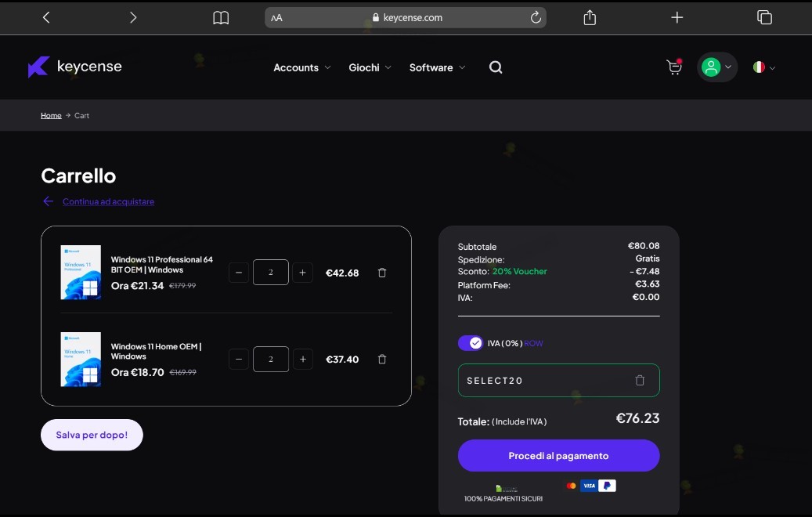Increase Windows 11 Home OEM quantity
812x517 pixels.
(x=302, y=359)
